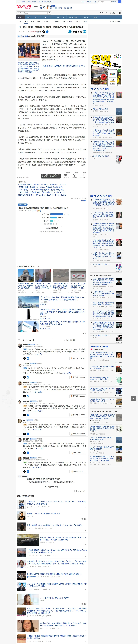Viewport: 138px width, 644px height.
Task: Click the 新しい視点 reaction icon
Action: [x=83, y=175]
